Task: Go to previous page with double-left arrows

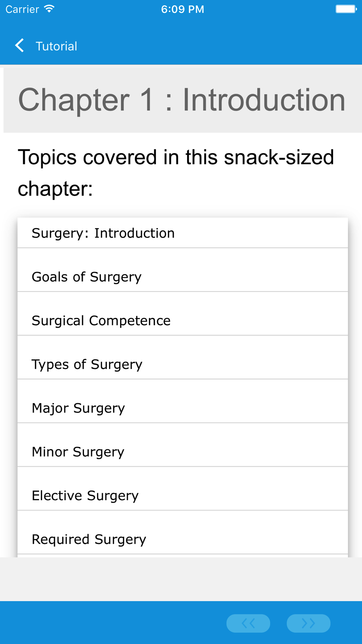Action: click(248, 623)
